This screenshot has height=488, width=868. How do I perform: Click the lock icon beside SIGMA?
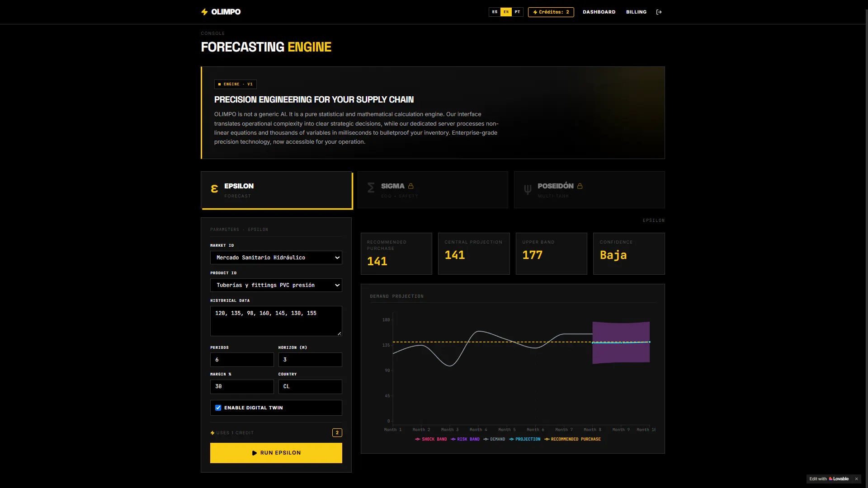click(x=411, y=186)
